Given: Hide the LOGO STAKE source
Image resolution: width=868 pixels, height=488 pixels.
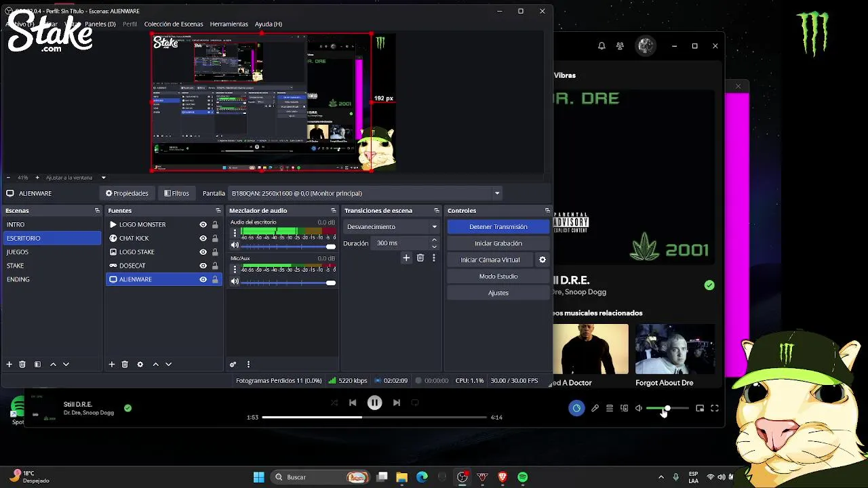Looking at the screenshot, I should (x=203, y=251).
